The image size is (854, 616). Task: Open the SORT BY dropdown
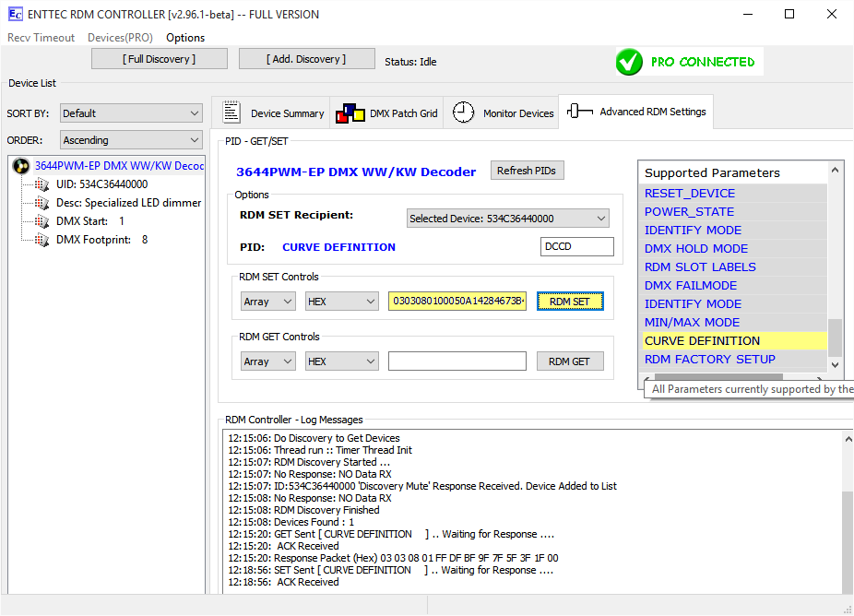(x=131, y=113)
